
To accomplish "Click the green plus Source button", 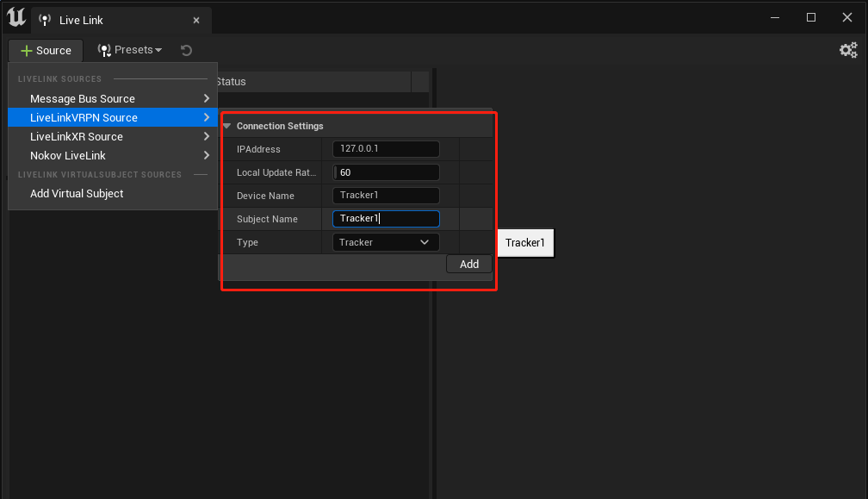I will coord(46,50).
